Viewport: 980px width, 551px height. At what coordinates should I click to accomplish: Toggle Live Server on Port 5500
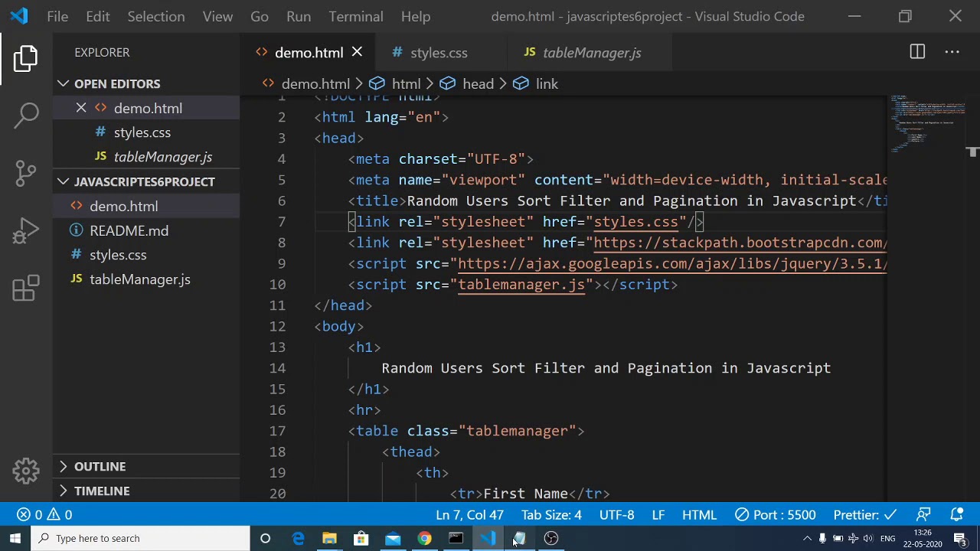coord(775,515)
